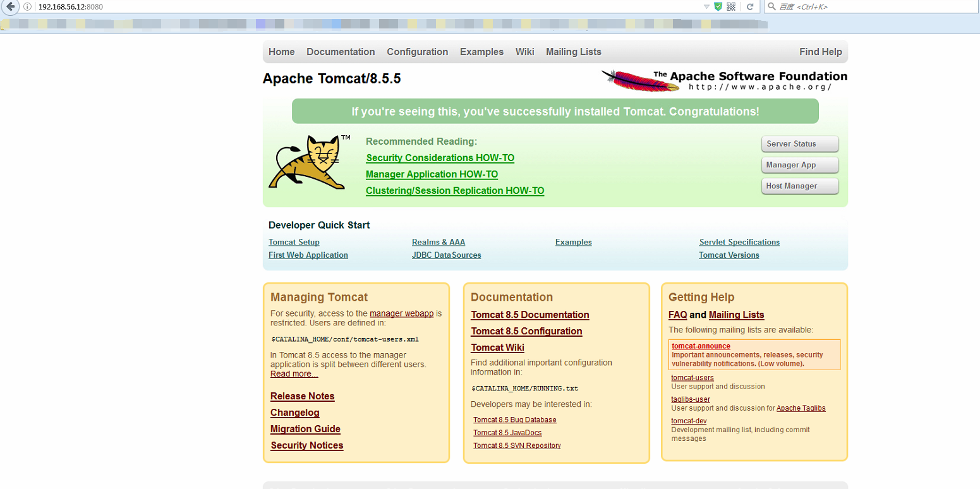Open the Wiki navigation item

[524, 52]
